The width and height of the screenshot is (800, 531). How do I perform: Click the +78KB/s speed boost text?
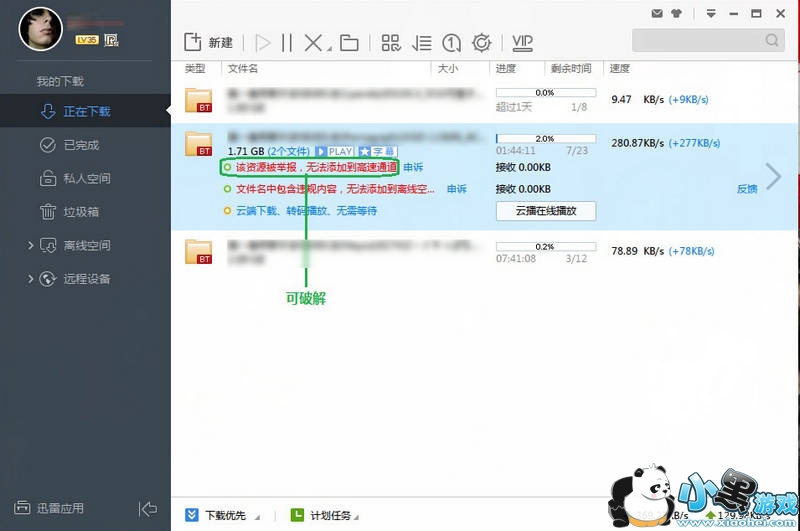[692, 251]
